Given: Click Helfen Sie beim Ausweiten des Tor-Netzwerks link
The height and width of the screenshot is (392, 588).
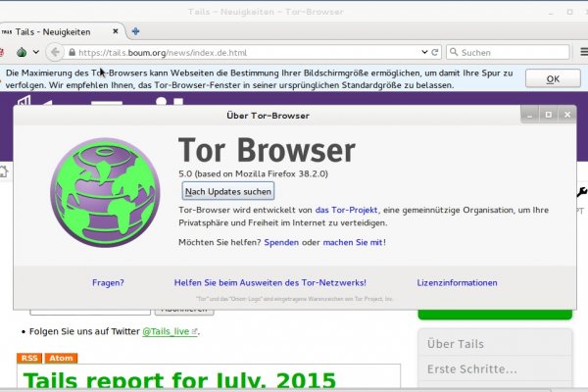Looking at the screenshot, I should pyautogui.click(x=269, y=282).
